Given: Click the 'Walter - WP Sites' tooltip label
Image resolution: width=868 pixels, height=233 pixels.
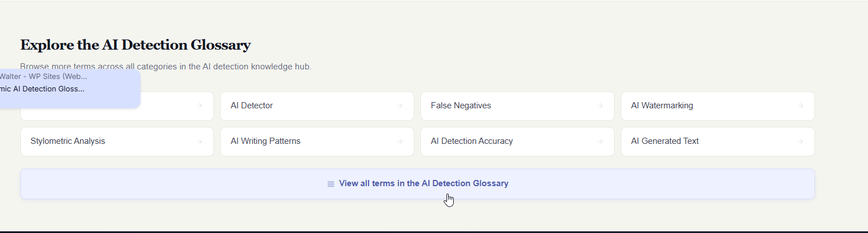Looking at the screenshot, I should click(43, 76).
